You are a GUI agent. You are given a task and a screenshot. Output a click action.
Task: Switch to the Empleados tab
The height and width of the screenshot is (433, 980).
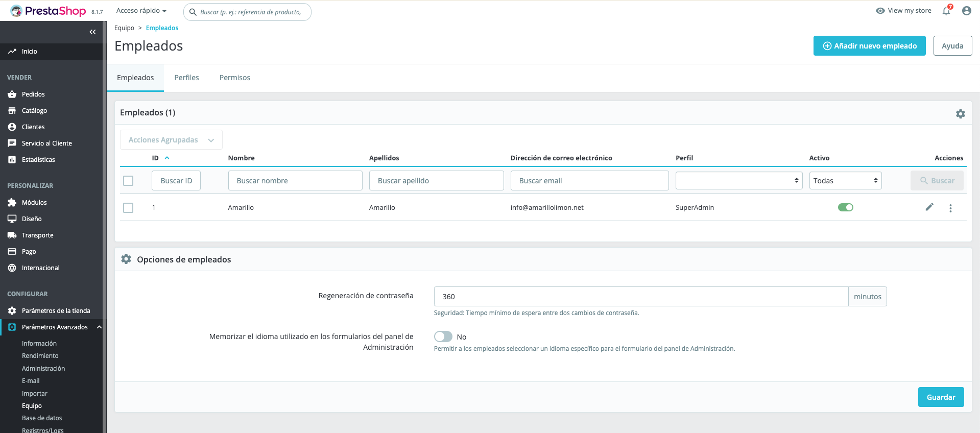pos(135,78)
